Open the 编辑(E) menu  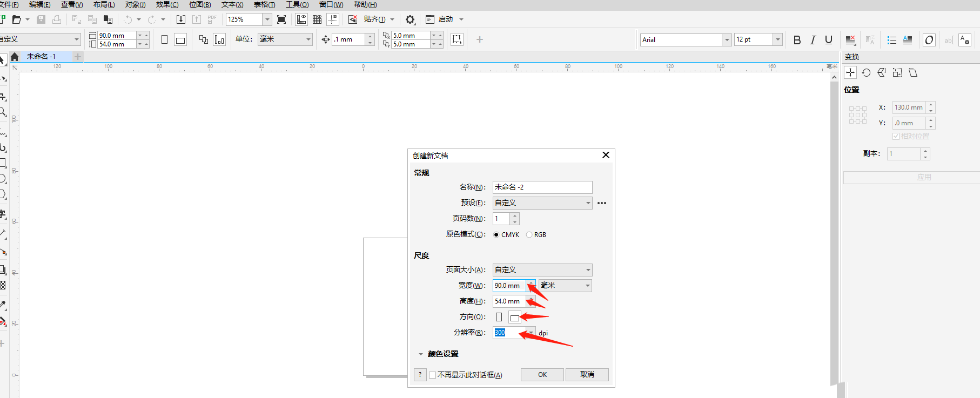pos(39,5)
